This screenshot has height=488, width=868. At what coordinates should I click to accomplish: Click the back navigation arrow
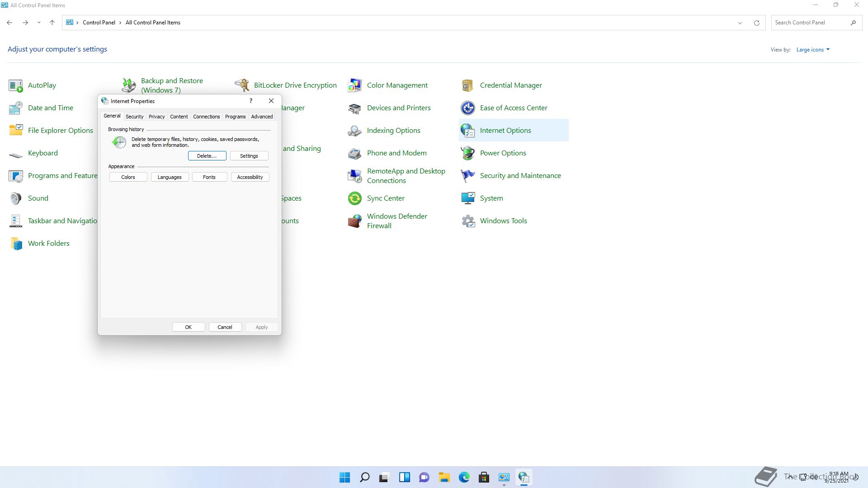pyautogui.click(x=9, y=23)
